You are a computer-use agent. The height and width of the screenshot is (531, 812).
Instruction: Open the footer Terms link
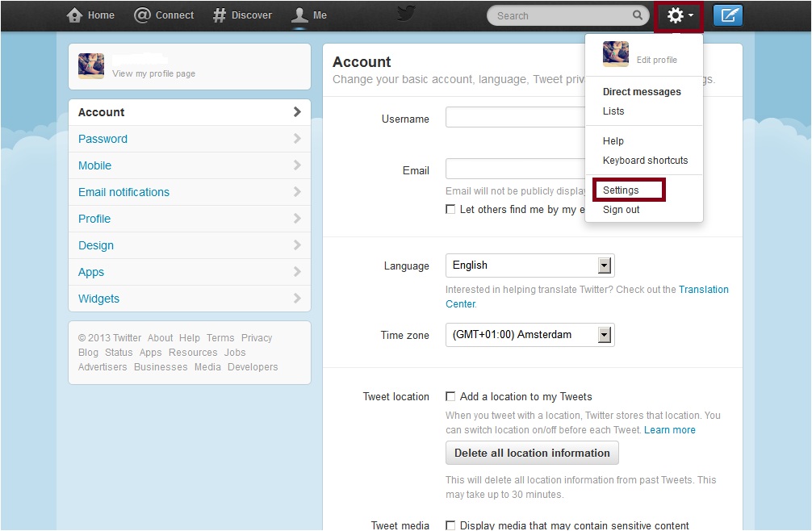point(220,338)
